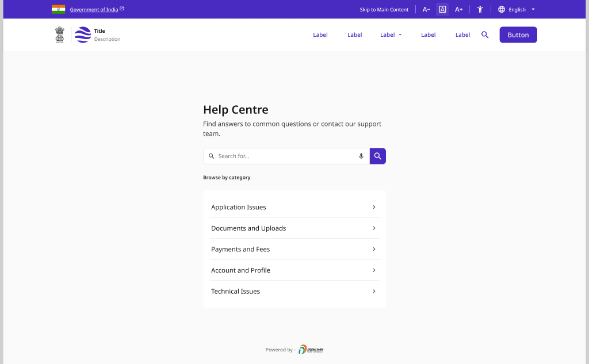Click the purple search submit button

[x=377, y=156]
